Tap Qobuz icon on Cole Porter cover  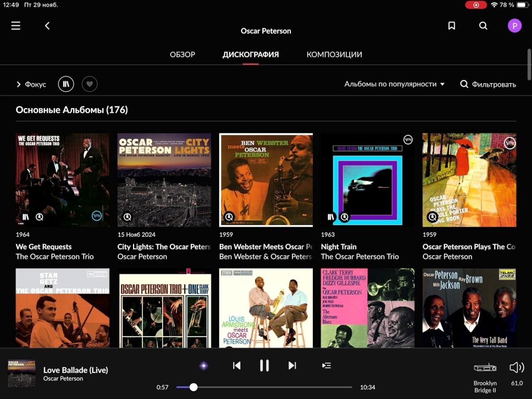point(432,217)
